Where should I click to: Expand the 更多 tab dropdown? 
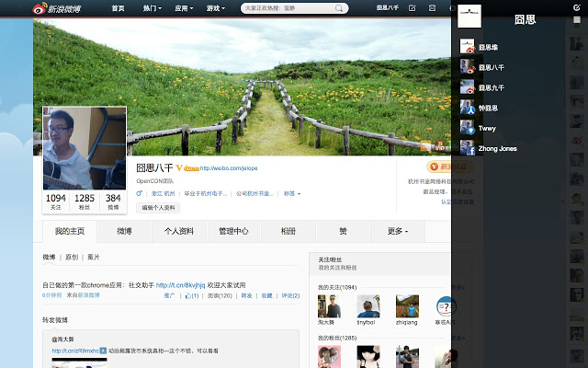(x=398, y=231)
